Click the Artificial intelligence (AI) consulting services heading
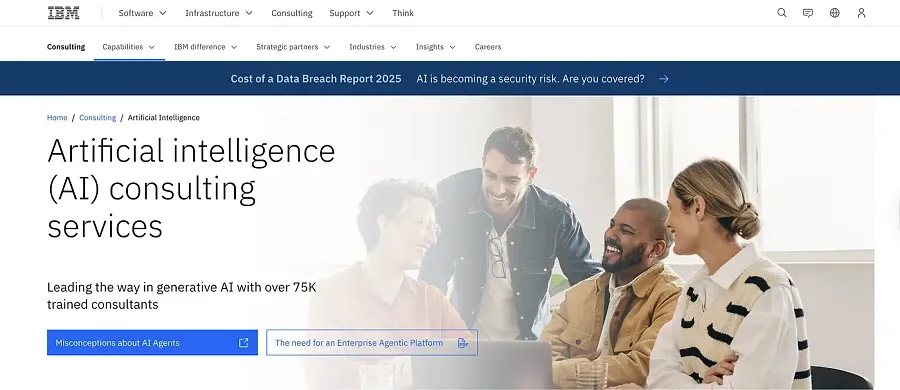The width and height of the screenshot is (900, 390). click(191, 188)
